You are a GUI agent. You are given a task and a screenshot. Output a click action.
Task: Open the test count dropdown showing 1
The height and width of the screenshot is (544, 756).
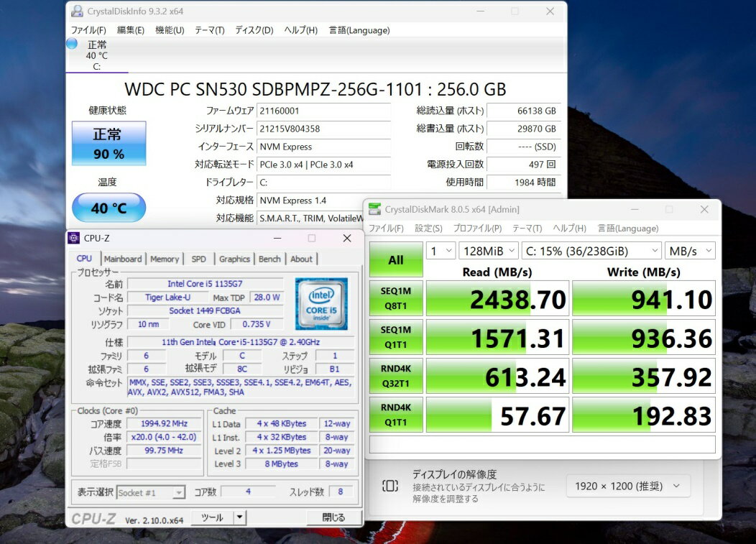(441, 251)
